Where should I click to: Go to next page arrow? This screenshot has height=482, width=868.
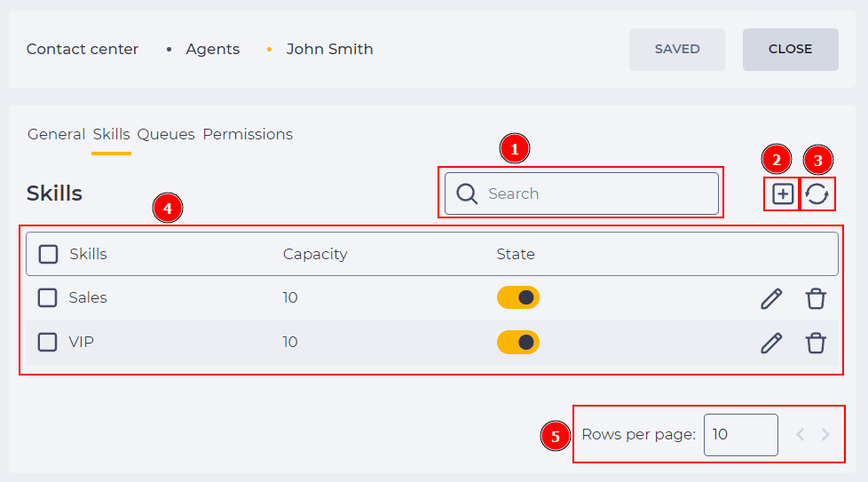825,434
